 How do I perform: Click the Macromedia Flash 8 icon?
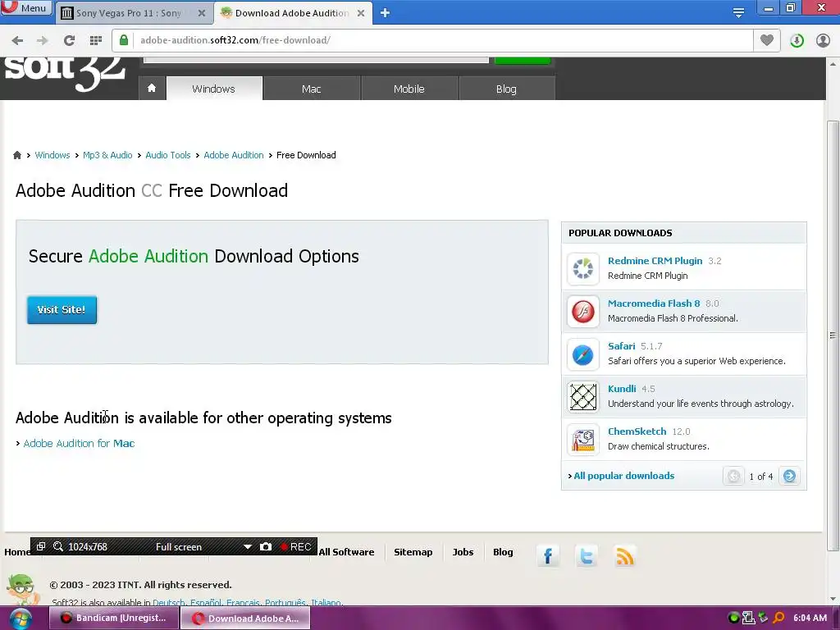point(583,311)
